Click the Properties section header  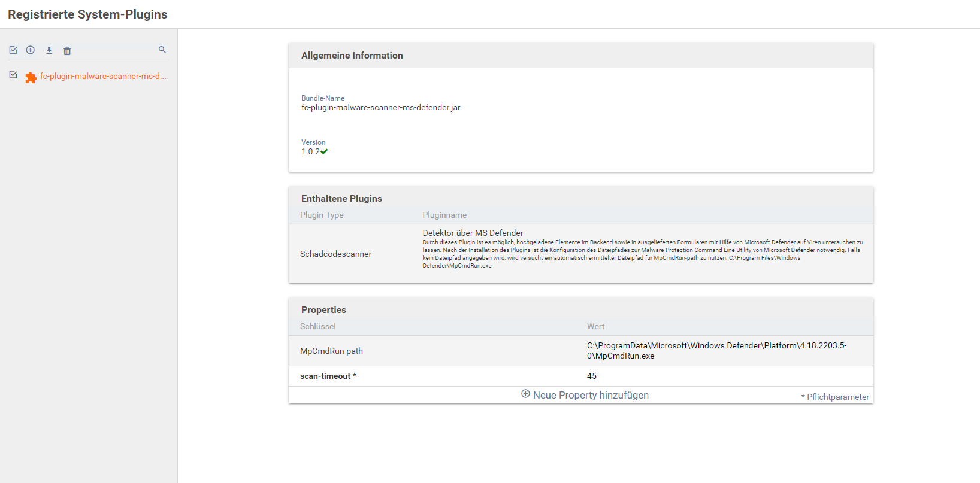tap(323, 310)
